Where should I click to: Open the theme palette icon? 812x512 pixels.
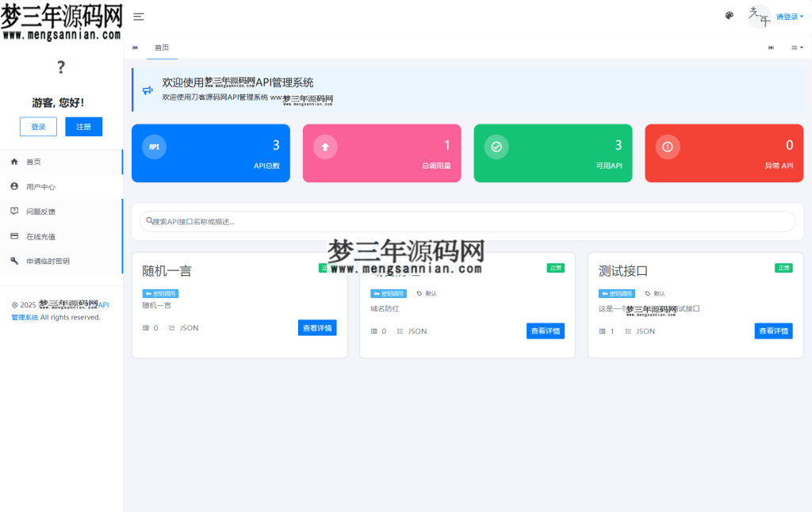[730, 16]
